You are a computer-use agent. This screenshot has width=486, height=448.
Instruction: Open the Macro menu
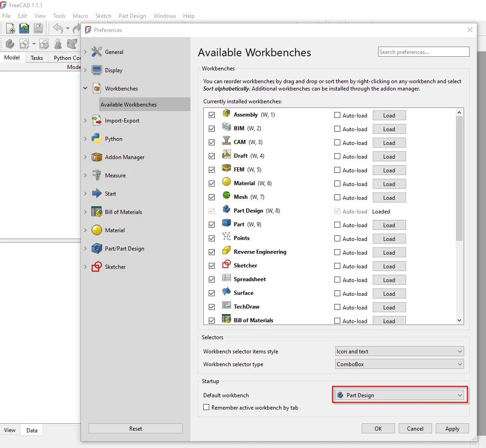point(80,16)
